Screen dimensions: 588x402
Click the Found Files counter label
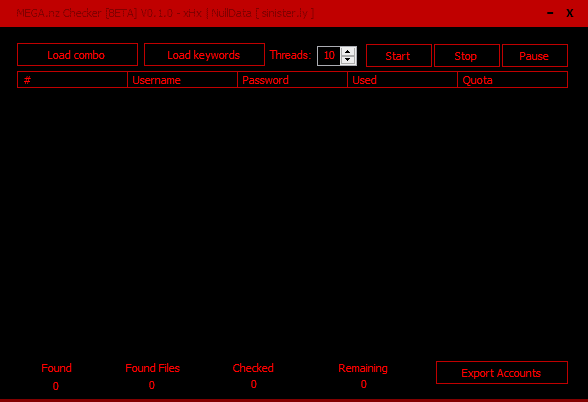(152, 368)
